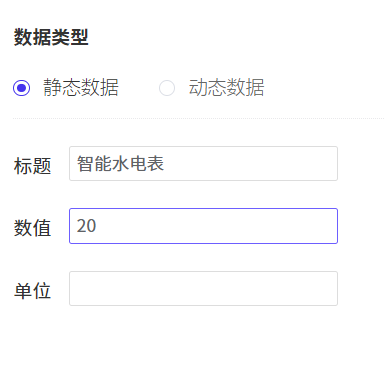Click the value 20 in the 数值 box
Viewport: 384px width, 370px height.
86,226
